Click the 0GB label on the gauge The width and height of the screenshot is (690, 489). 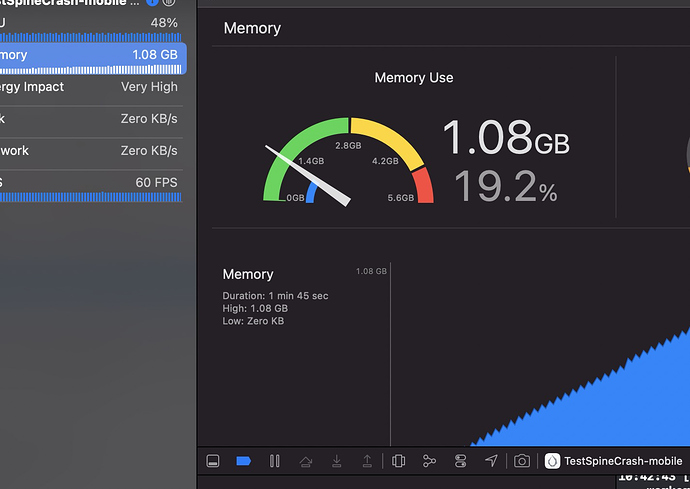pos(295,198)
